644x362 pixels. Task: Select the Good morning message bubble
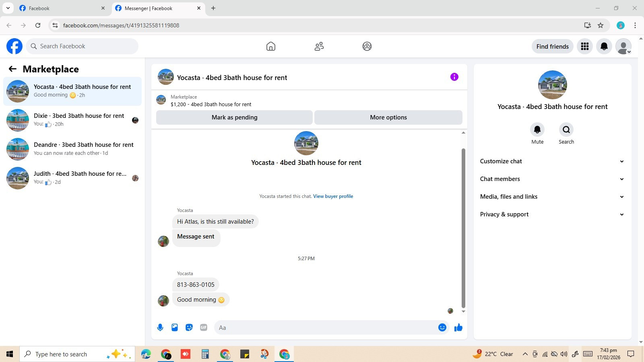(201, 300)
